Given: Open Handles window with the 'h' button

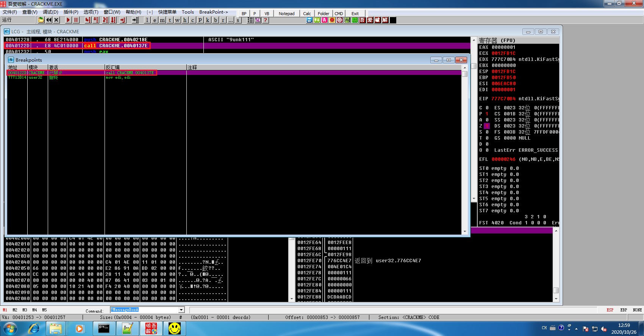Looking at the screenshot, I should (185, 20).
